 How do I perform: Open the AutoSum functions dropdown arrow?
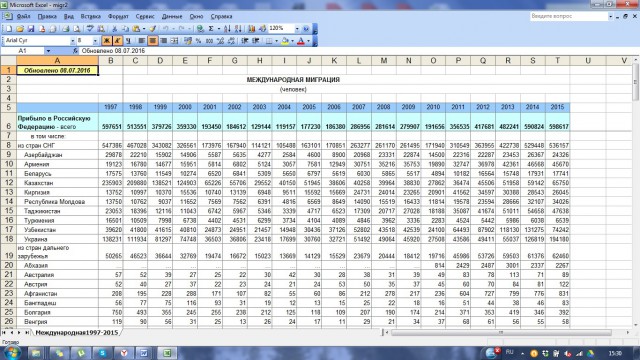pos(219,29)
